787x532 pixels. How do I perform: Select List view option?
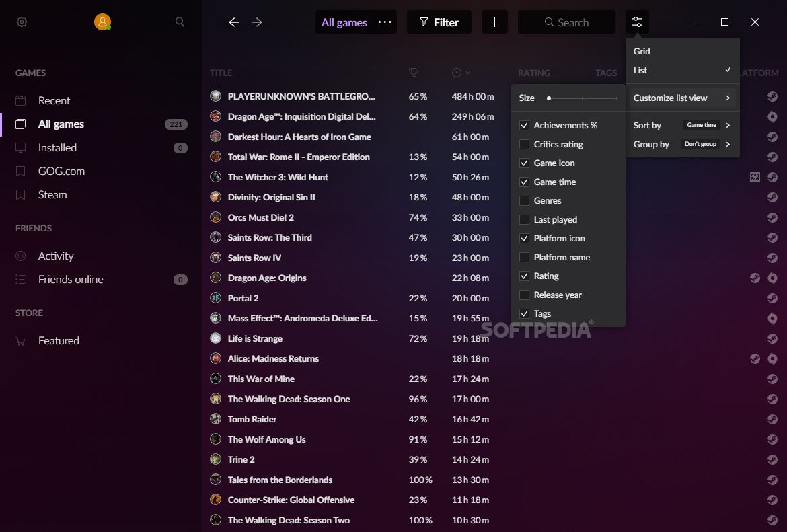(683, 70)
